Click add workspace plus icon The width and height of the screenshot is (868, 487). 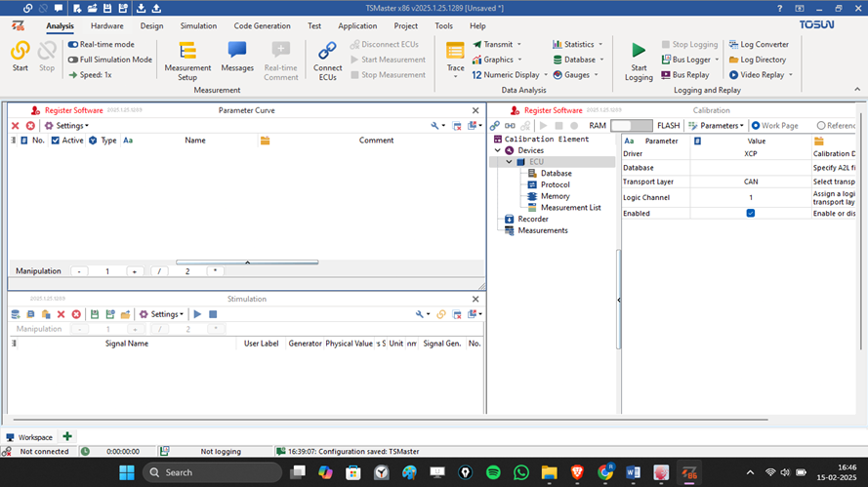[67, 436]
